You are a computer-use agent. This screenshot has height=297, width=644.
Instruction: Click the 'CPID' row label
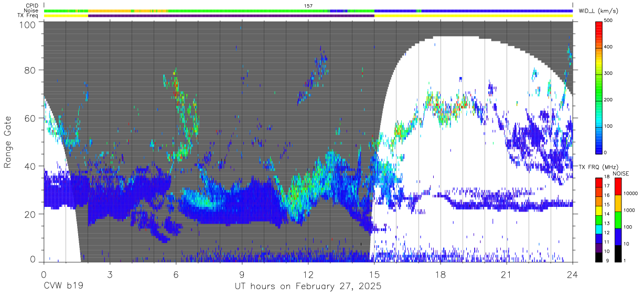point(32,6)
